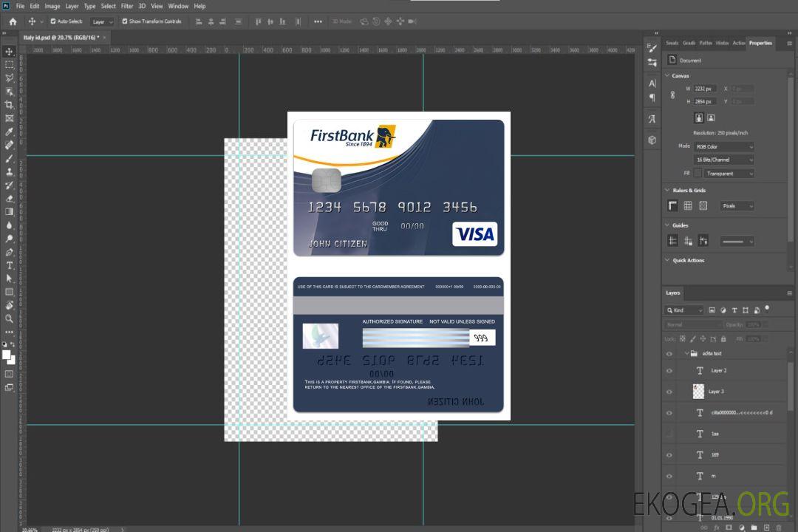
Task: Toggle the grid button in Rulers & Grids
Action: (688, 205)
